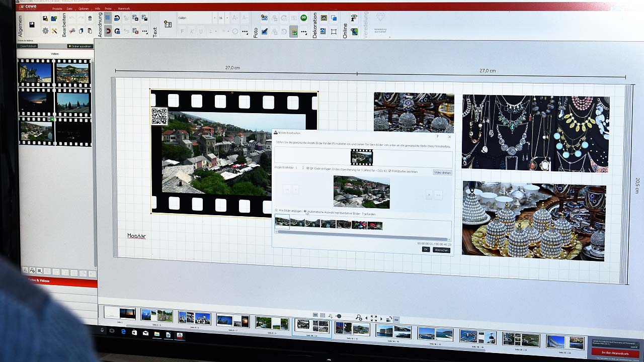Click the 'Video drehen' button

[442, 172]
